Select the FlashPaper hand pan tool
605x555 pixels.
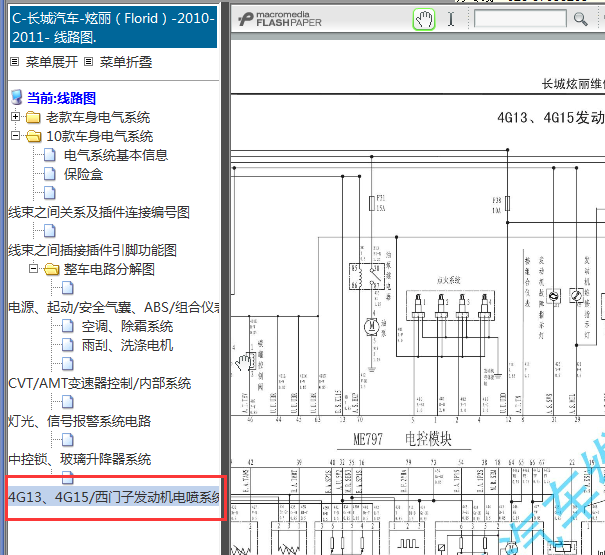tap(424, 19)
